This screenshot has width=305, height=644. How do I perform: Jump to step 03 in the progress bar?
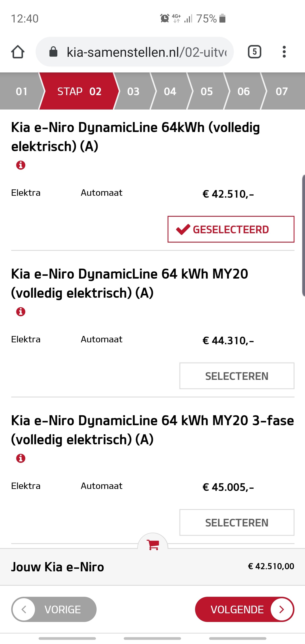[133, 91]
